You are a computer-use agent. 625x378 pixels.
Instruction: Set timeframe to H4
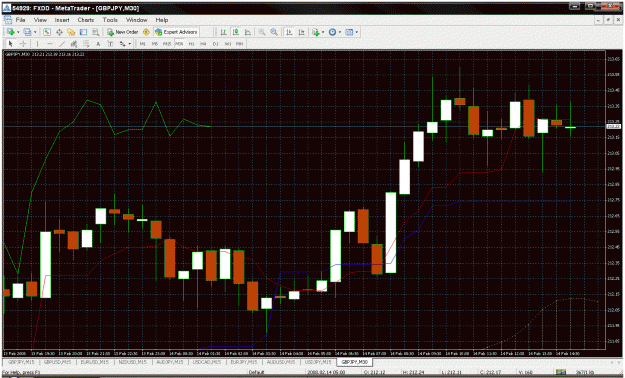[x=203, y=44]
